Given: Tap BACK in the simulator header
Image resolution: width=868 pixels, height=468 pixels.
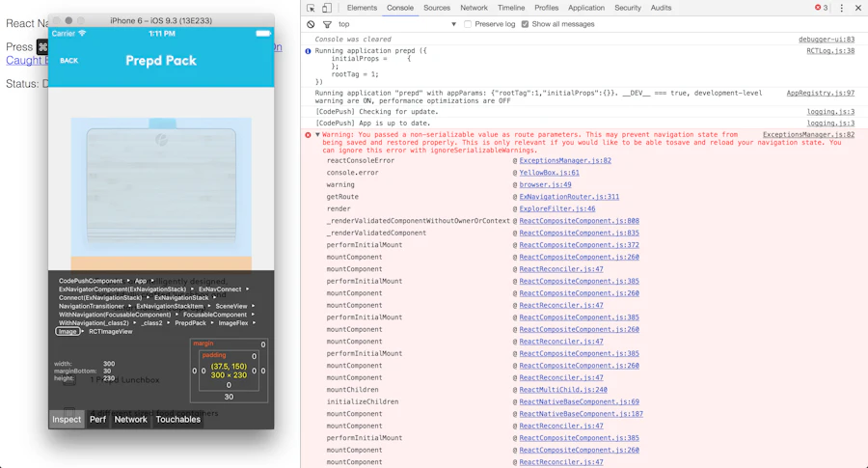Looking at the screenshot, I should click(69, 61).
